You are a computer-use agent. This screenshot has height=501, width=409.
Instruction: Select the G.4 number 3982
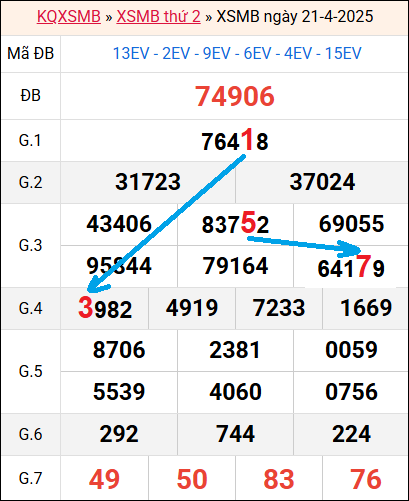(x=105, y=308)
